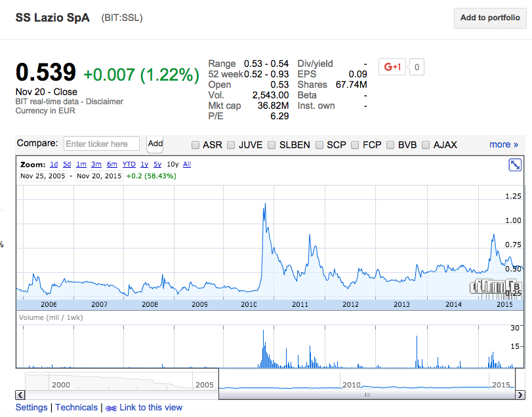Click the Add compare button
Screen dimensions: 532x417
155,144
